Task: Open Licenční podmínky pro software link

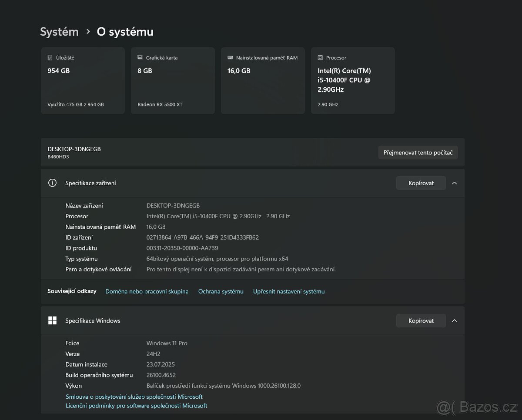Action: tap(137, 406)
